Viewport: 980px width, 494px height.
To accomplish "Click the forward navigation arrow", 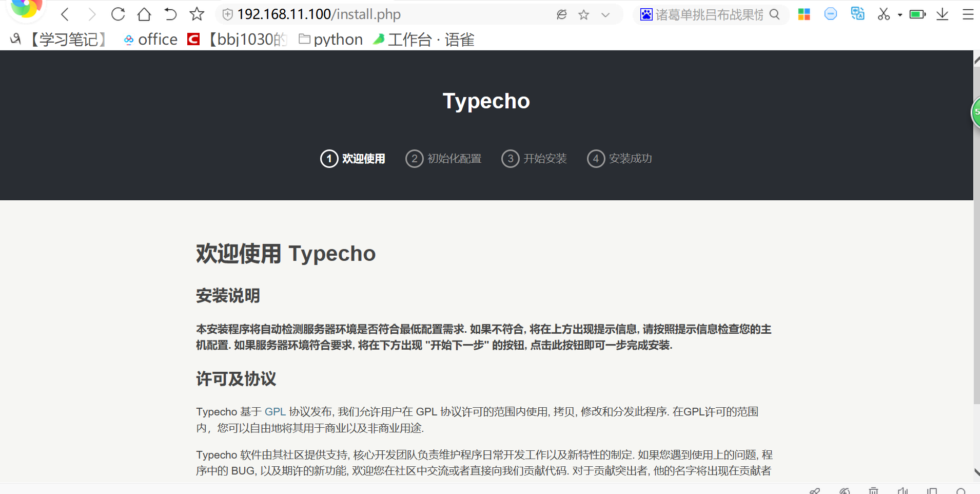I will pyautogui.click(x=92, y=14).
